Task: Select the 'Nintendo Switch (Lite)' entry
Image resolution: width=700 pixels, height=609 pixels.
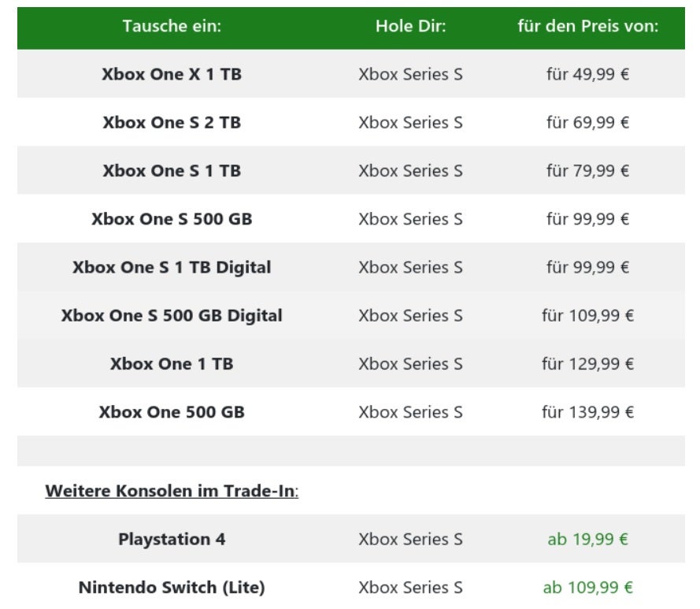Action: click(x=172, y=588)
